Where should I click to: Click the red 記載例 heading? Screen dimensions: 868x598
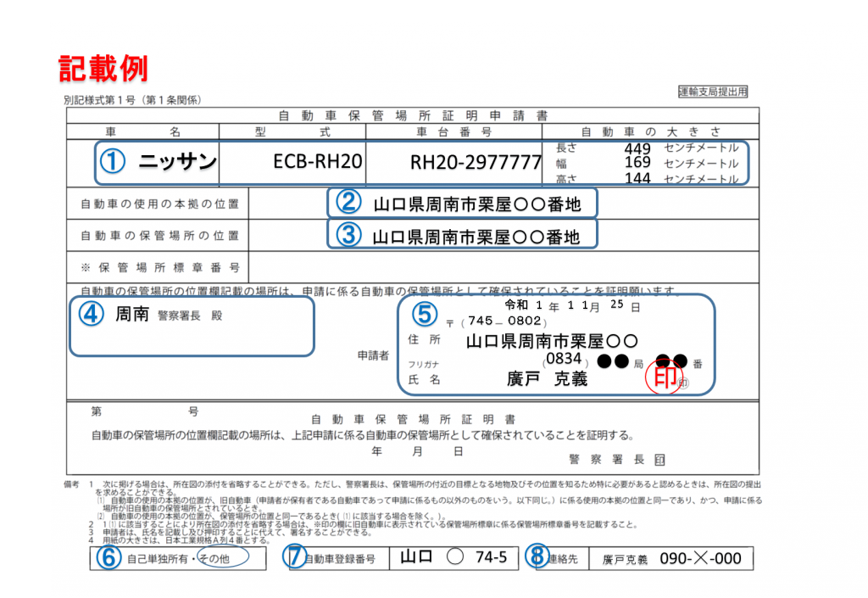pyautogui.click(x=103, y=69)
